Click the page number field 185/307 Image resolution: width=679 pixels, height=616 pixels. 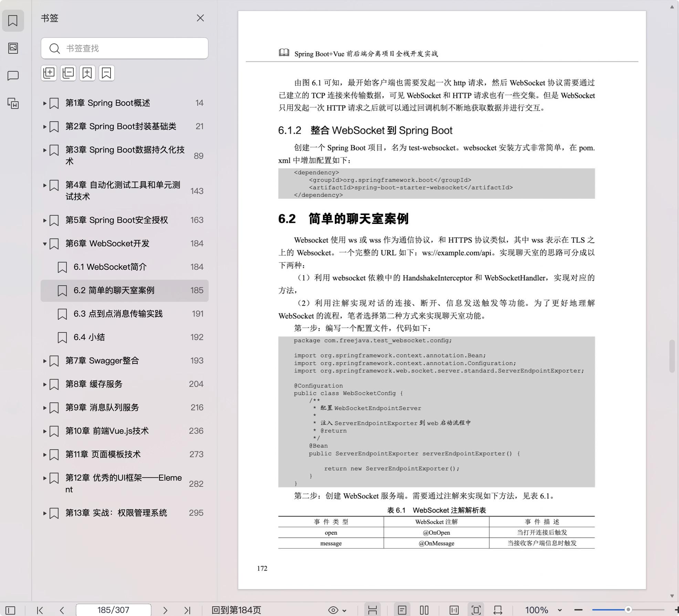pyautogui.click(x=113, y=610)
